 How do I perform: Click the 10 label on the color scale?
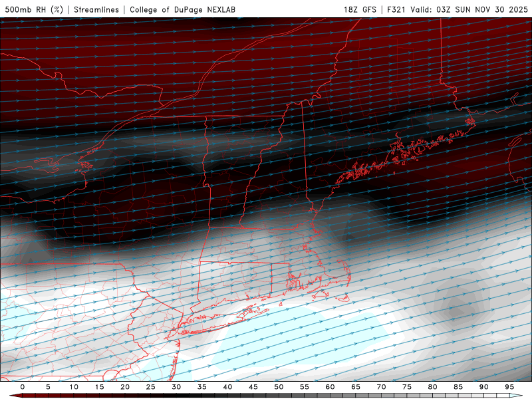[x=74, y=387]
